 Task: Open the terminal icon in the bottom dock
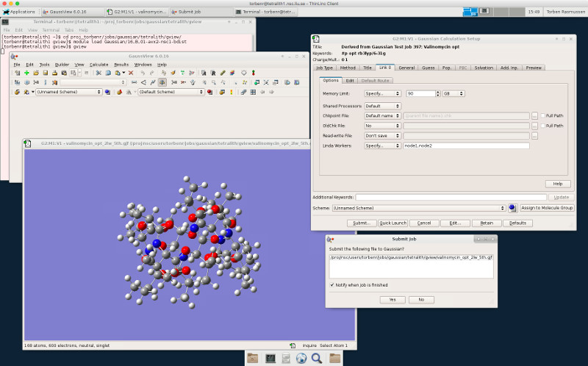click(x=270, y=358)
